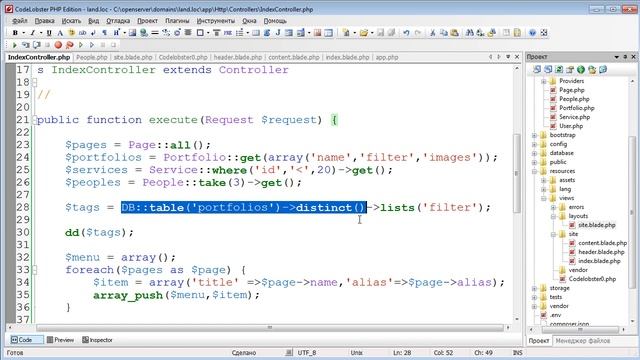The width and height of the screenshot is (640, 360).
Task: Open the Правка menu
Action: pos(44,20)
